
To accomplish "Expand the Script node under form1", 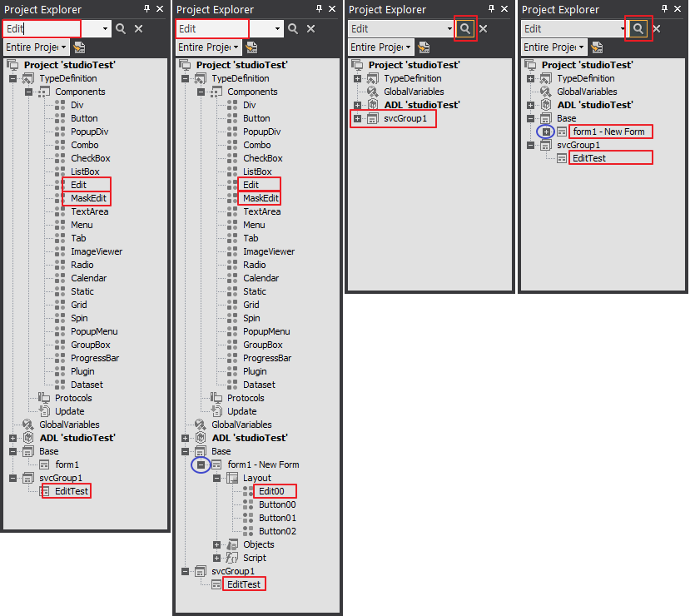I will (x=217, y=558).
